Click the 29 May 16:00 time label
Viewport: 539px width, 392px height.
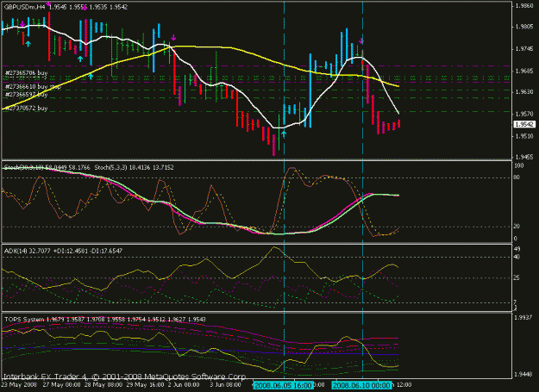tap(145, 385)
